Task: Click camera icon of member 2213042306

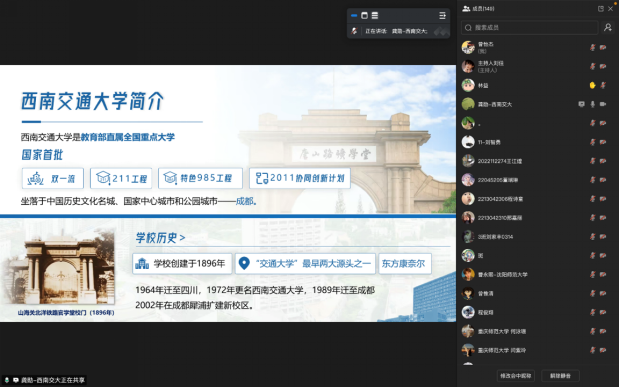Action: [x=603, y=199]
